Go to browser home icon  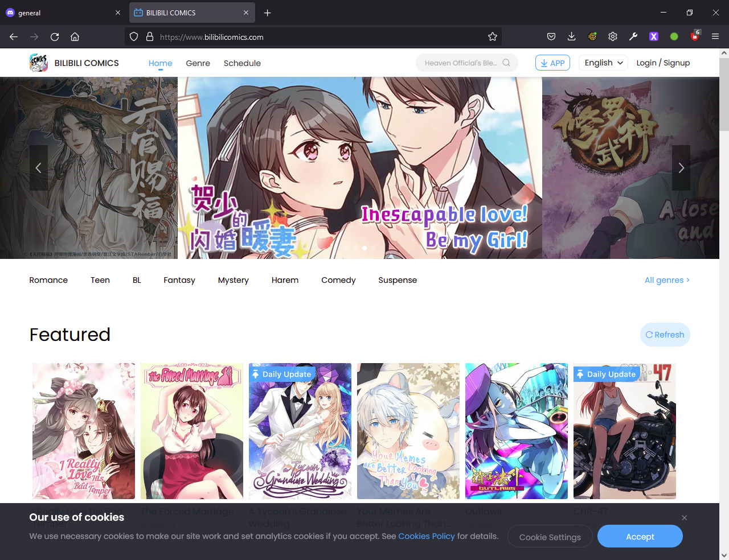pyautogui.click(x=75, y=36)
